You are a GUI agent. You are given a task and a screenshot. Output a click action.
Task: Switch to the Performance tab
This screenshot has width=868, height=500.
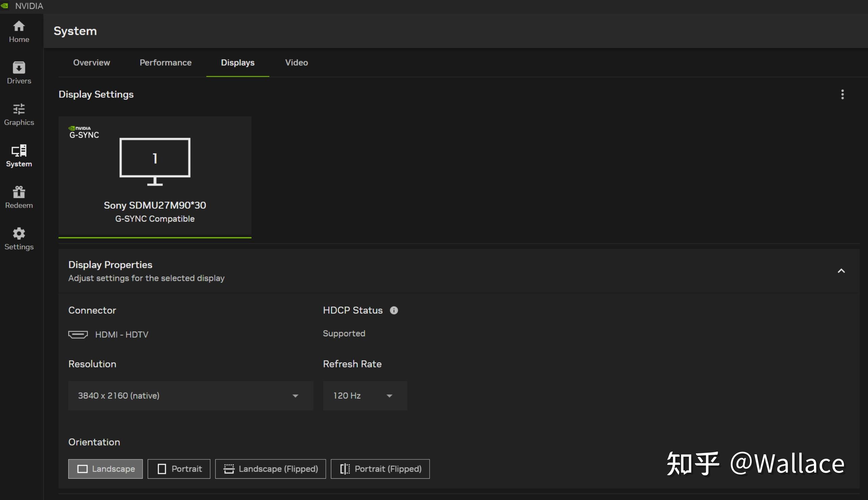click(165, 63)
